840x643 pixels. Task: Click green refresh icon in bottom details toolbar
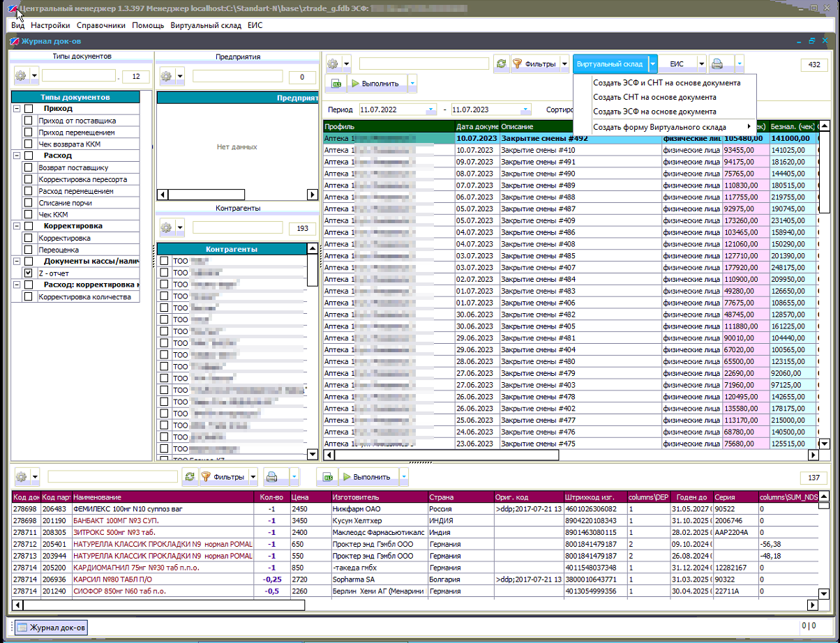pyautogui.click(x=189, y=477)
